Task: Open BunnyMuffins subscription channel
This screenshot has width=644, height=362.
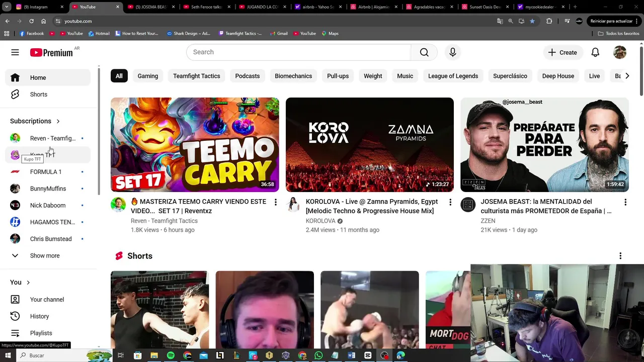Action: click(48, 189)
